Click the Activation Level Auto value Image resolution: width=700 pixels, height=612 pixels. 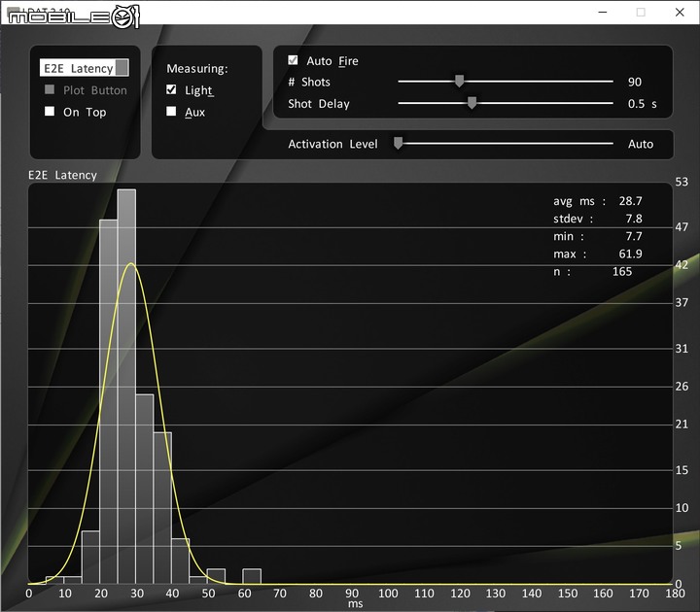point(641,144)
